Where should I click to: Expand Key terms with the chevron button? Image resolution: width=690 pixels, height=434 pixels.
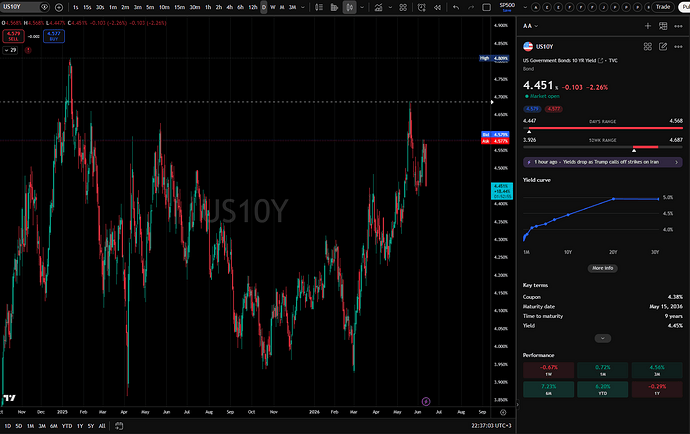pos(602,338)
